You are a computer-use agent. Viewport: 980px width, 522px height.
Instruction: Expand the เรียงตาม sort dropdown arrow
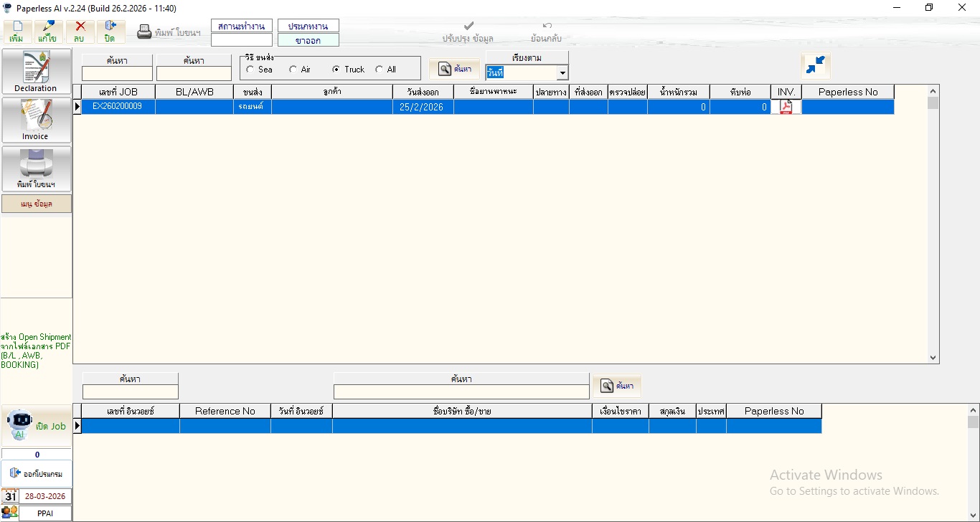tap(562, 73)
